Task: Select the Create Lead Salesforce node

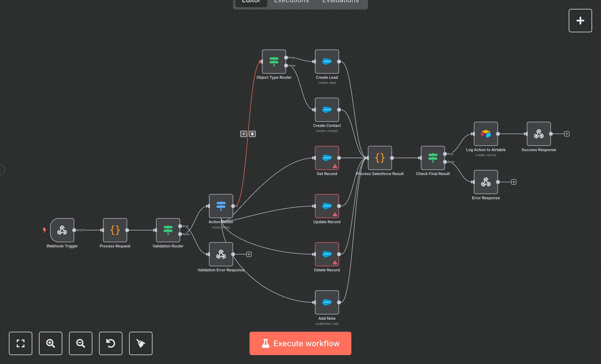Action: 327,62
